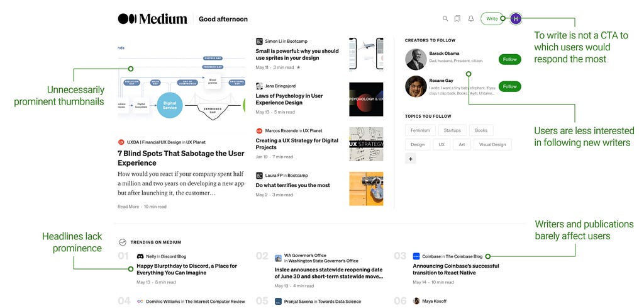Click the Medium logo
644x308 pixels.
152,19
